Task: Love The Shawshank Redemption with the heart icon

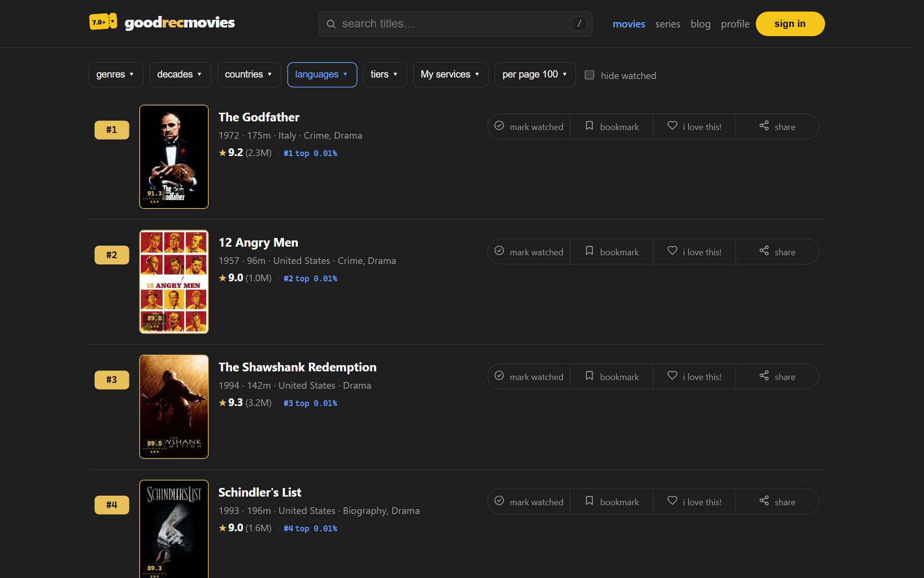Action: point(694,377)
